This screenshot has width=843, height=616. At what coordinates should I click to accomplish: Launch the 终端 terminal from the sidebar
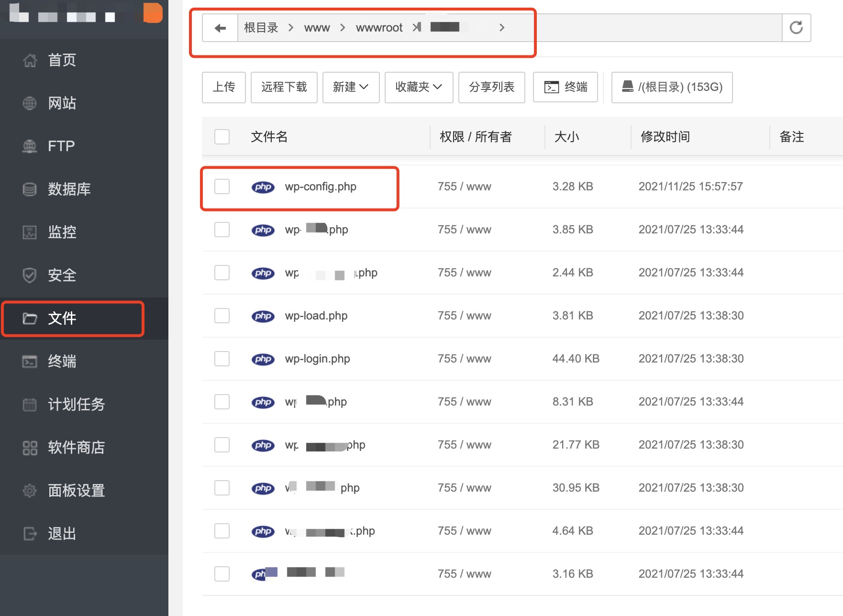click(x=62, y=362)
